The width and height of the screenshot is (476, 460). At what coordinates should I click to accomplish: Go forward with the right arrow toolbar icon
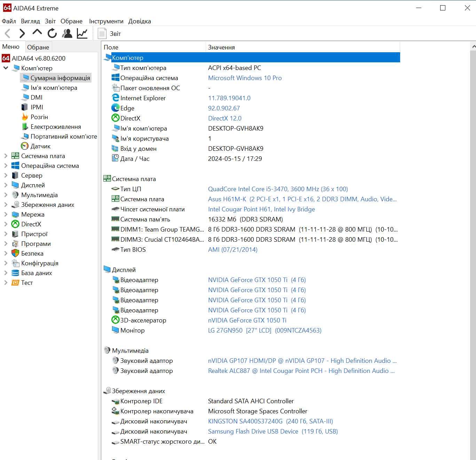22,33
